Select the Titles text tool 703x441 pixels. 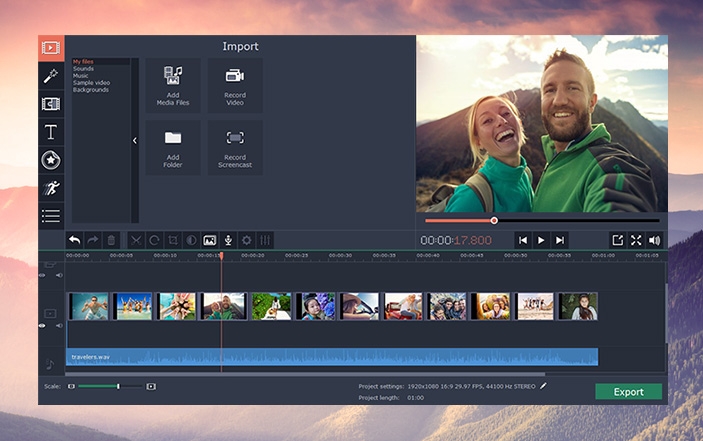(x=51, y=132)
